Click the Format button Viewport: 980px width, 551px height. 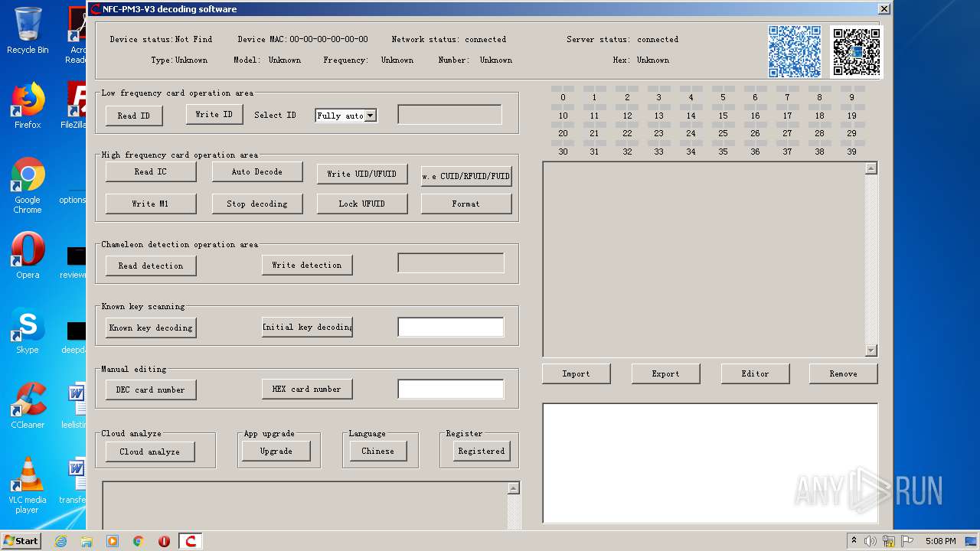click(x=466, y=204)
